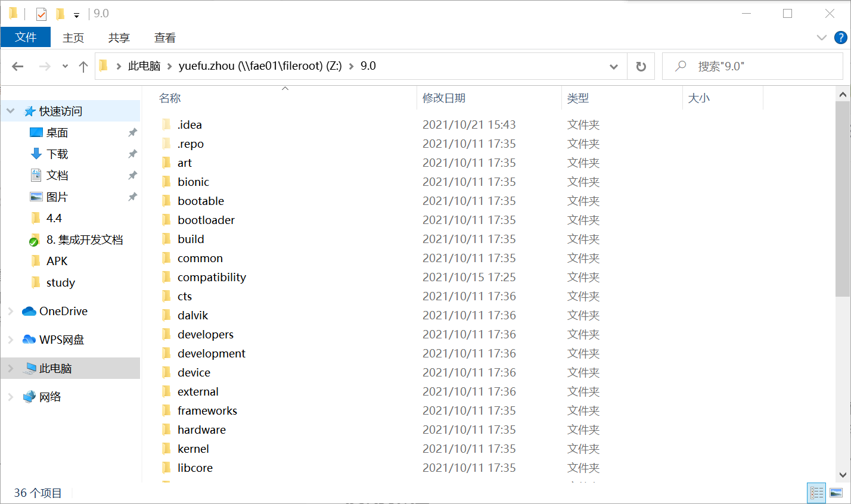Open the 文件 menu tab

tap(26, 37)
